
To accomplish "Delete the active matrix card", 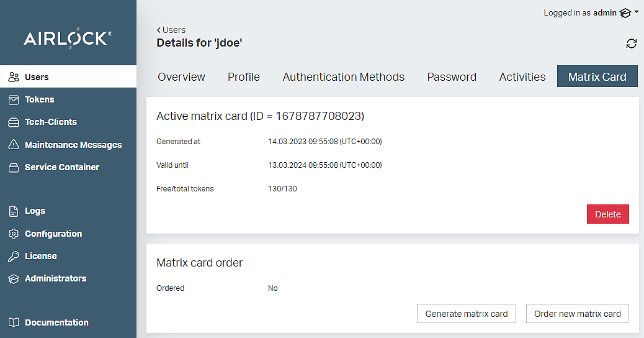I will 607,214.
